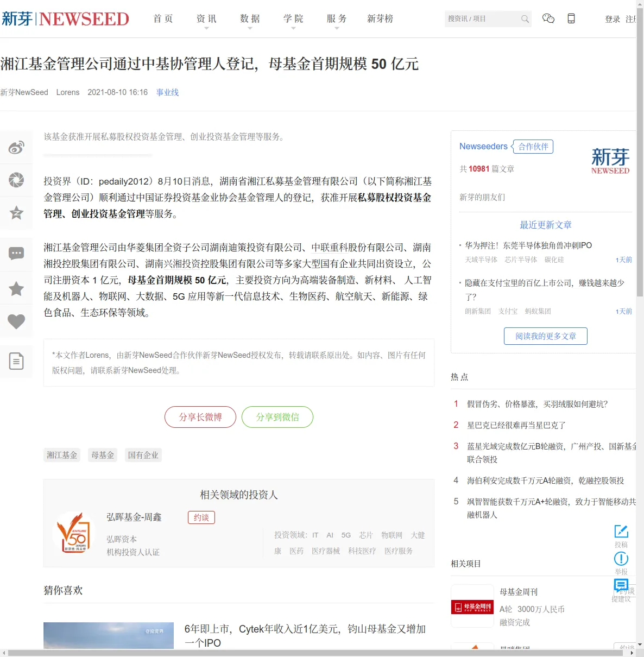This screenshot has height=657, width=644.
Task: Click the horizontal scrollbar at page bottom
Action: (x=315, y=653)
